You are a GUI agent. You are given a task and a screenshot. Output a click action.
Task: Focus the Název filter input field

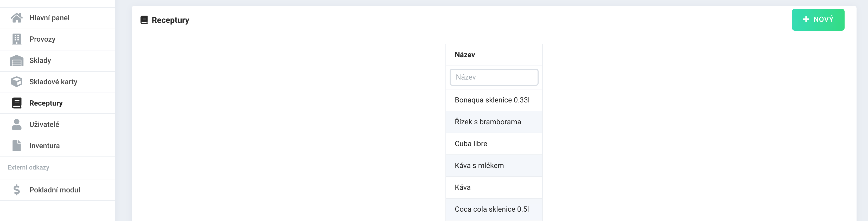494,77
